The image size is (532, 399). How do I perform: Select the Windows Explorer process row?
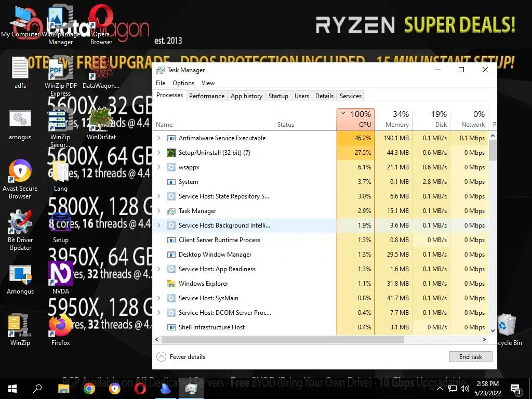pos(321,284)
